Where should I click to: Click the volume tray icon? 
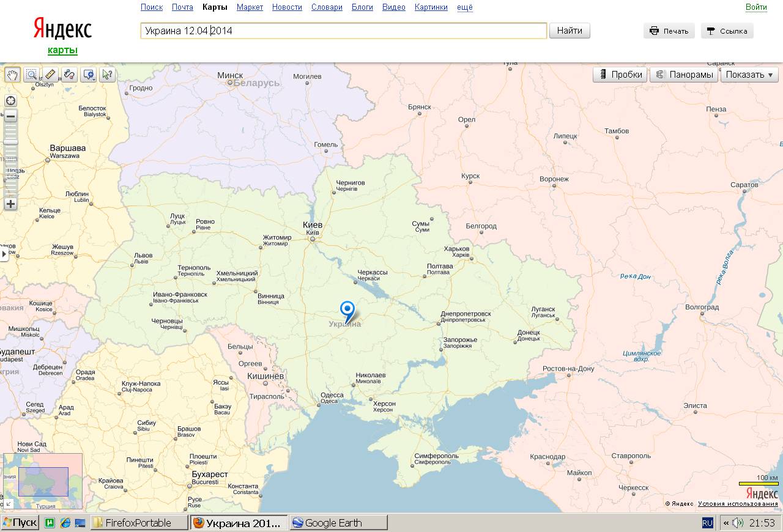pos(737,523)
